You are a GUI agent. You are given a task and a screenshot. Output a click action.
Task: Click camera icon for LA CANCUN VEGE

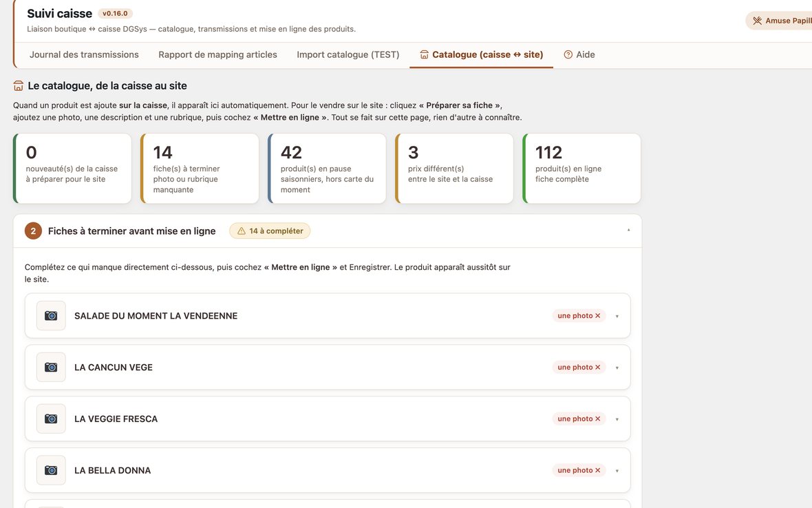[51, 367]
